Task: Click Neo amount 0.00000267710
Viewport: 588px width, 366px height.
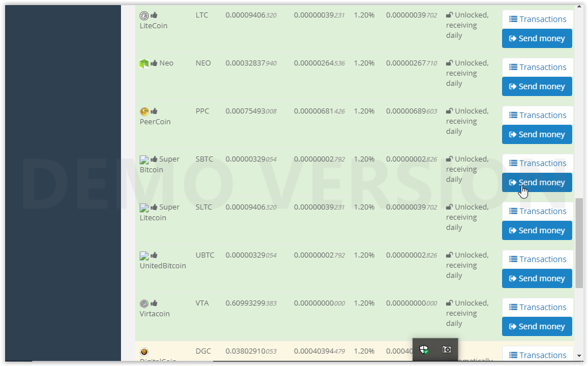Action: coord(412,63)
